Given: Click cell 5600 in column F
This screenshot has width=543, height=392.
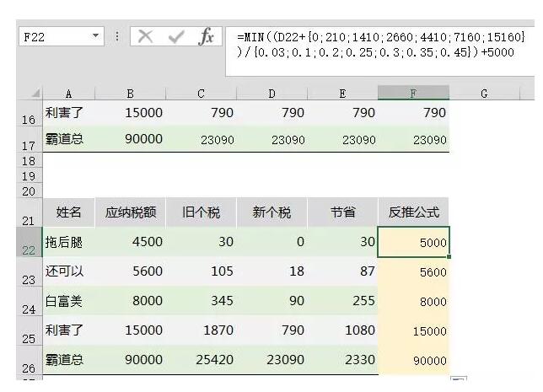Looking at the screenshot, I should click(x=413, y=271).
